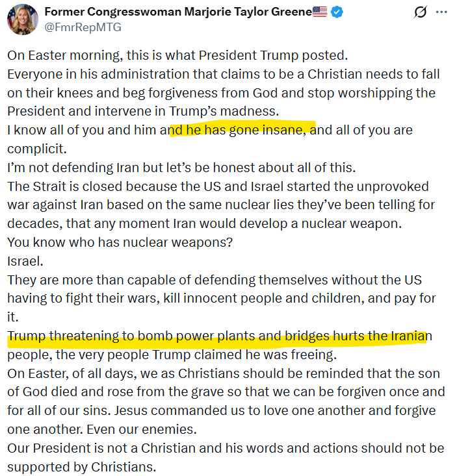This screenshot has height=476, width=457.
Task: Open the three-dot More options menu
Action: pyautogui.click(x=441, y=12)
